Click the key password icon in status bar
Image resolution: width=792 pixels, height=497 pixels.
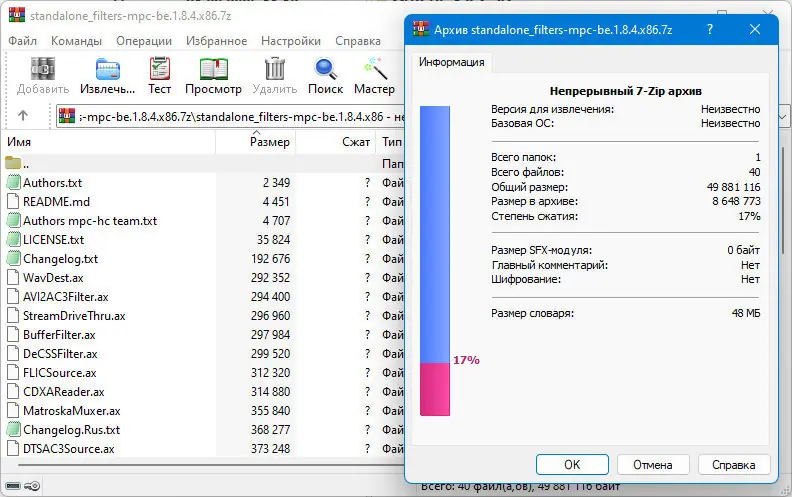point(32,486)
